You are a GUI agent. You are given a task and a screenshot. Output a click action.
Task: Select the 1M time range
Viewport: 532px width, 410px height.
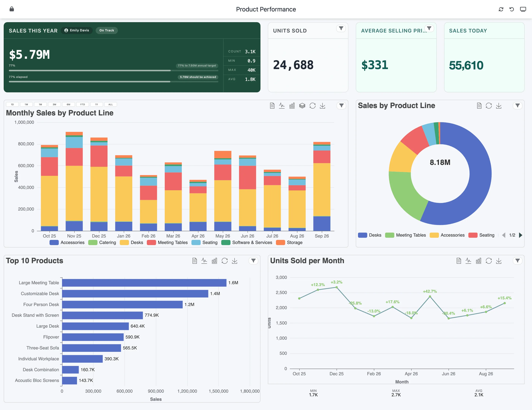click(40, 105)
